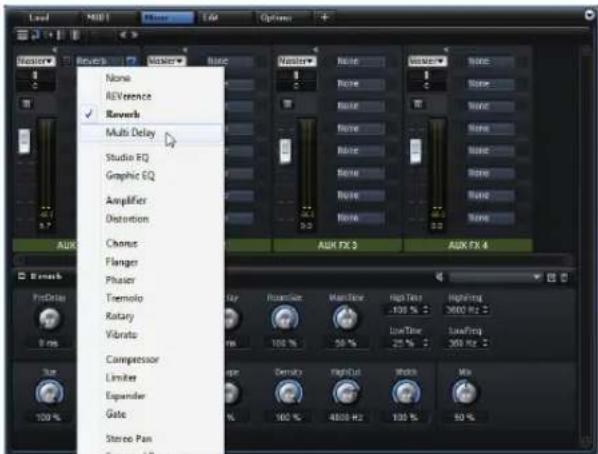Select Graphic EQ from menu
Screen dimensions: 598x454
pos(130,175)
